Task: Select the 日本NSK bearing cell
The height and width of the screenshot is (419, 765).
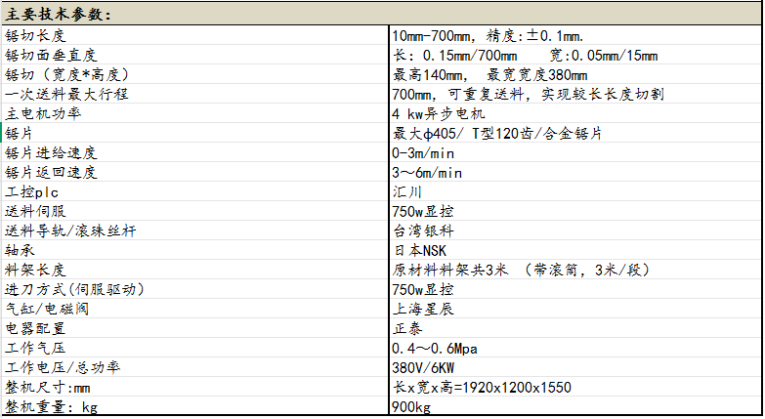Action: point(418,251)
